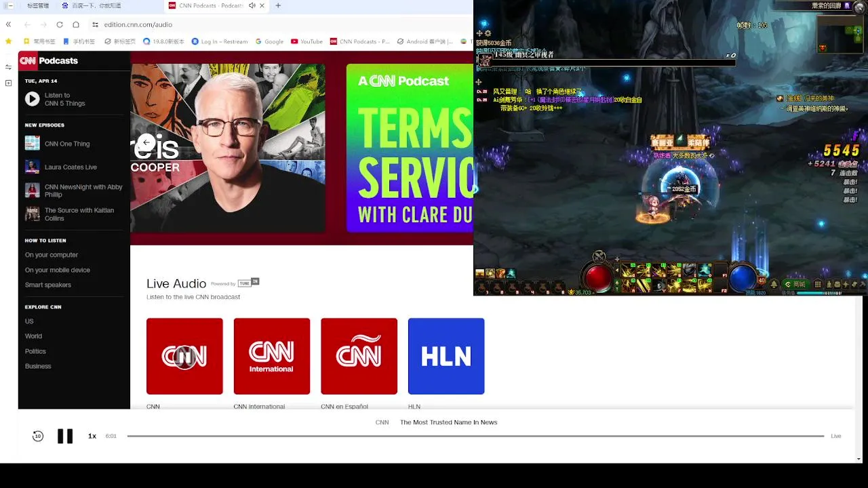This screenshot has width=868, height=488.
Task: Click the red HP orb in game
Action: click(x=597, y=277)
